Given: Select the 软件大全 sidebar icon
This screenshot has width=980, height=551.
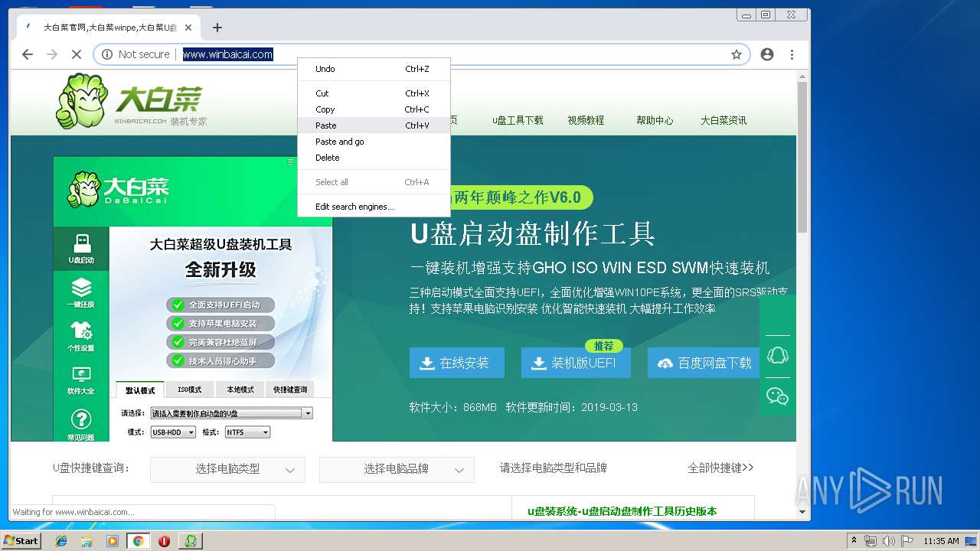Looking at the screenshot, I should 81,380.
